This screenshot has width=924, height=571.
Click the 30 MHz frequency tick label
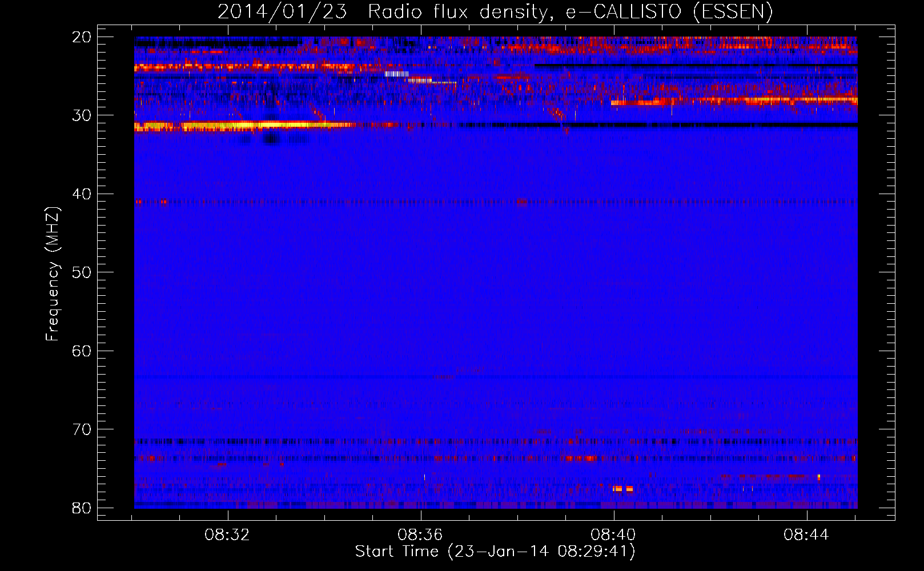click(82, 115)
